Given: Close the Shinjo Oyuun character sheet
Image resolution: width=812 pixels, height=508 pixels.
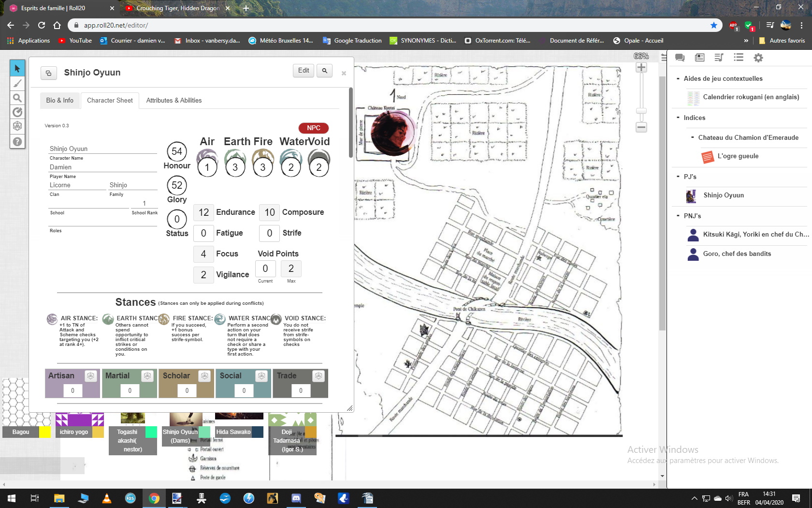Looking at the screenshot, I should click(x=344, y=74).
